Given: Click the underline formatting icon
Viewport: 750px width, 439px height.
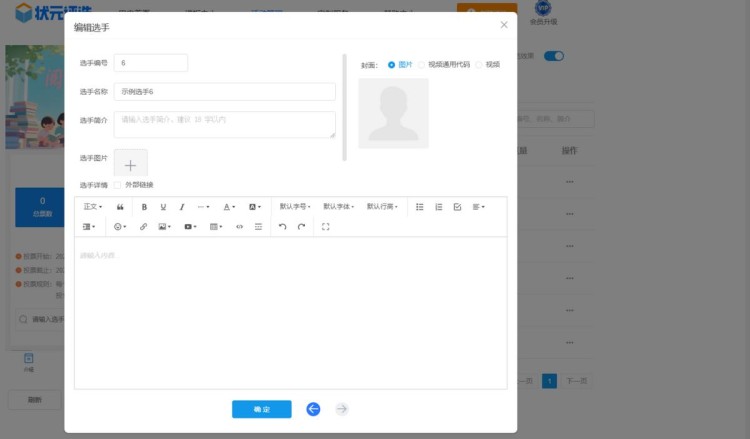Looking at the screenshot, I should [163, 207].
